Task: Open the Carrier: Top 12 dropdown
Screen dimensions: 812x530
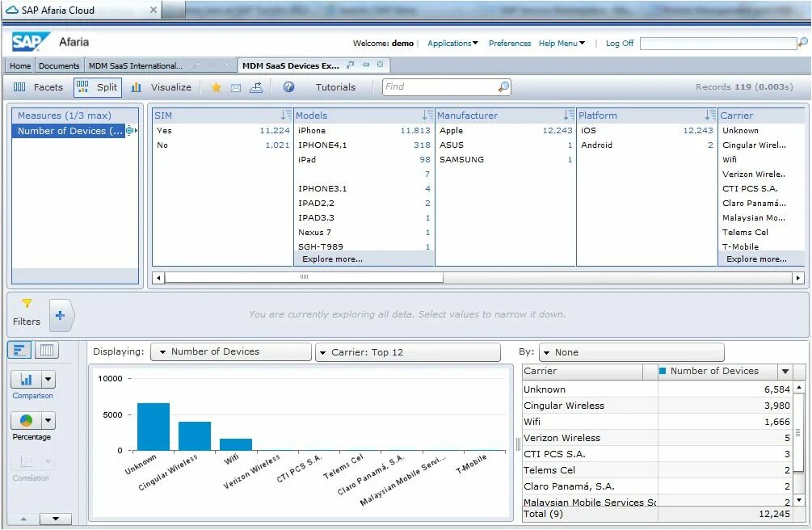Action: click(408, 352)
